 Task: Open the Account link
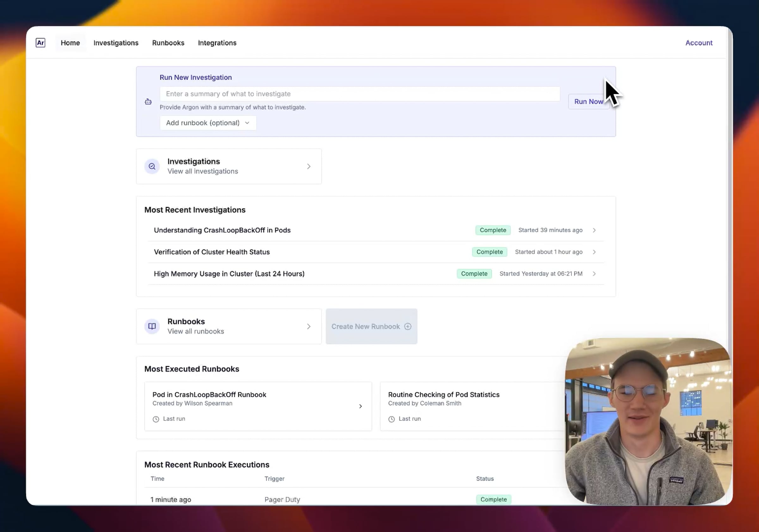699,43
